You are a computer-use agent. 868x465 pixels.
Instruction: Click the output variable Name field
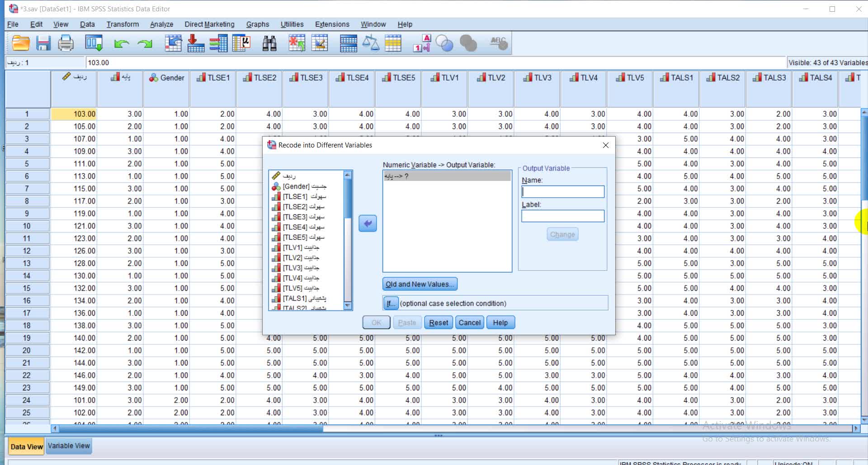562,192
